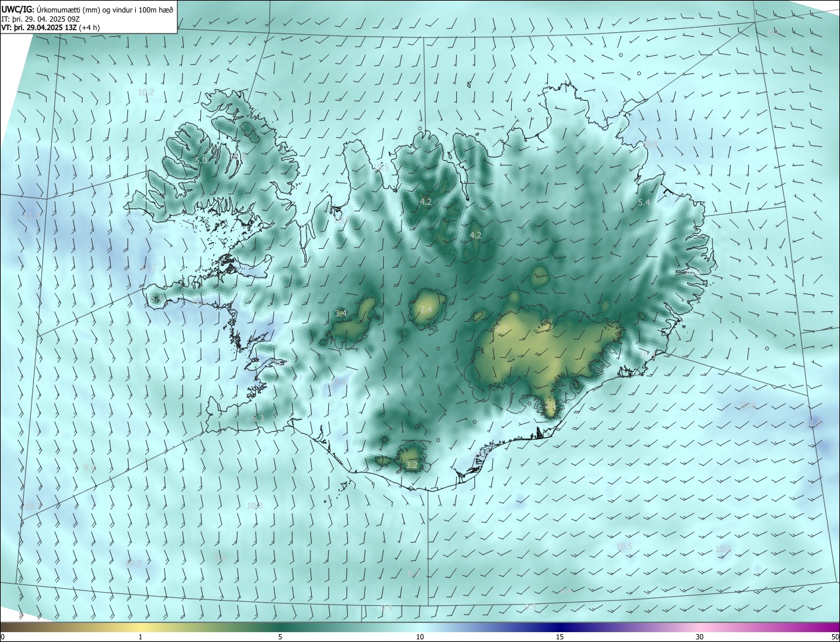Viewport: 840px width, 642px height.
Task: Click the '10' tick on the colour scale
Action: coord(420,637)
